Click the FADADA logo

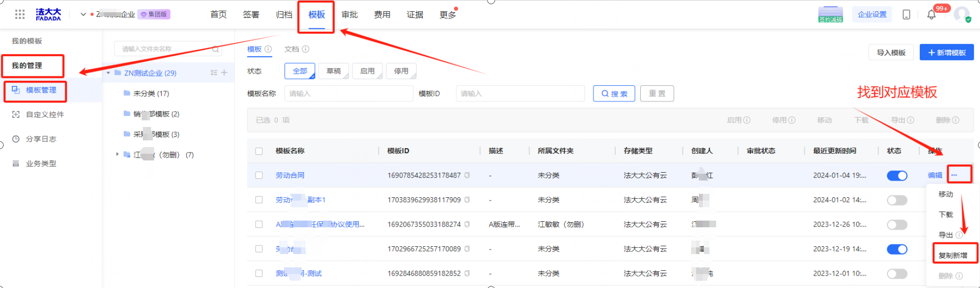49,14
